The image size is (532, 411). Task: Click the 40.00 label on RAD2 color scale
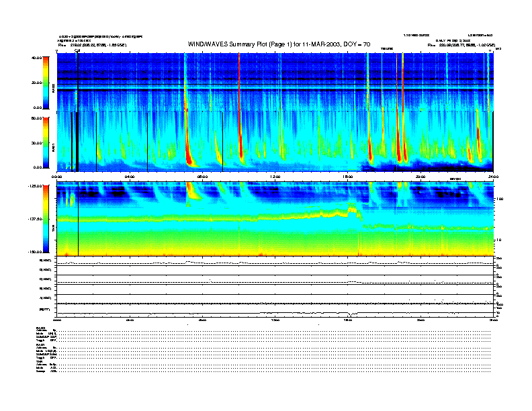tap(36, 58)
